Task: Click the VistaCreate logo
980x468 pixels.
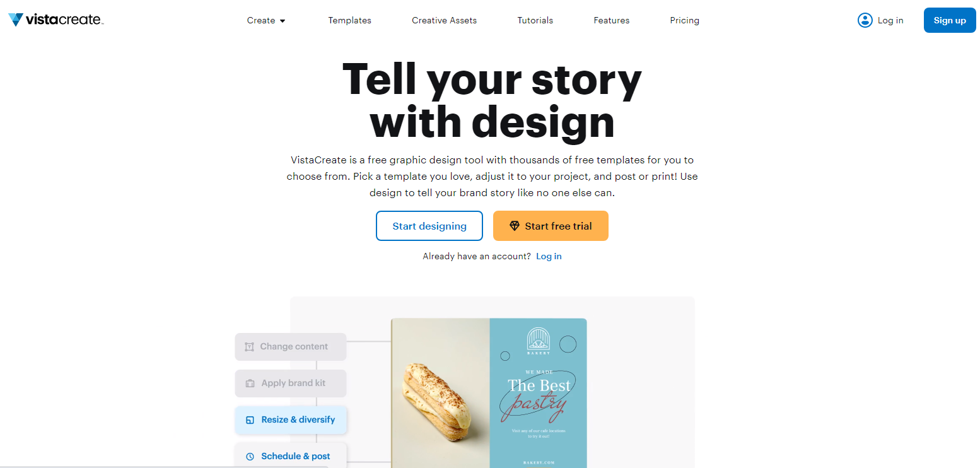Action: 55,20
